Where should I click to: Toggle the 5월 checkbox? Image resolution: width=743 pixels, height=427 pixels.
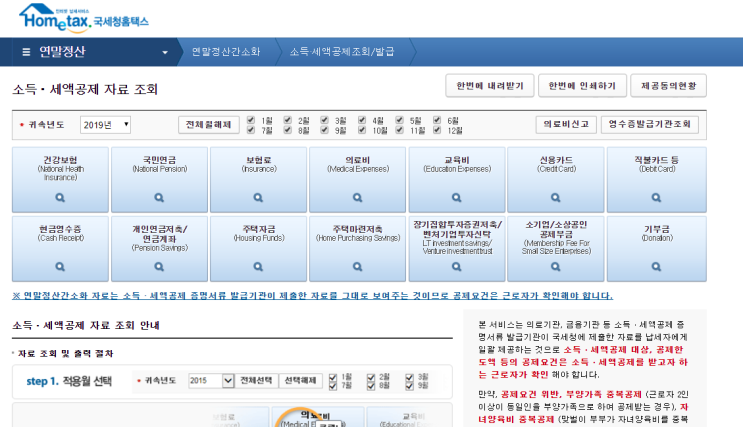[399, 120]
